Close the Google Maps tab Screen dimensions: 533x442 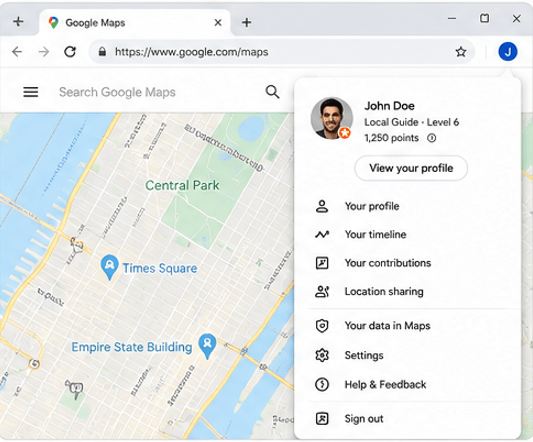tap(218, 22)
